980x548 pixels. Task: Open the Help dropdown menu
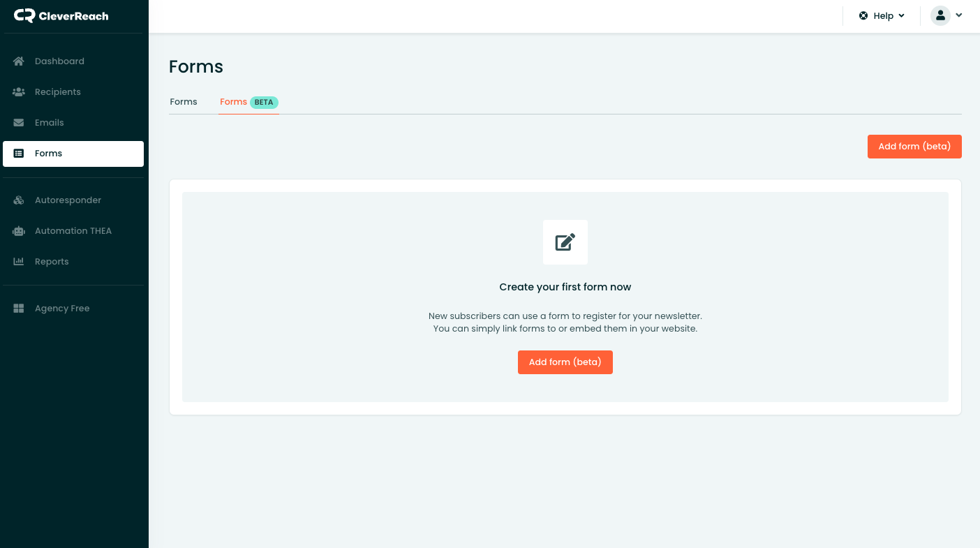[884, 15]
